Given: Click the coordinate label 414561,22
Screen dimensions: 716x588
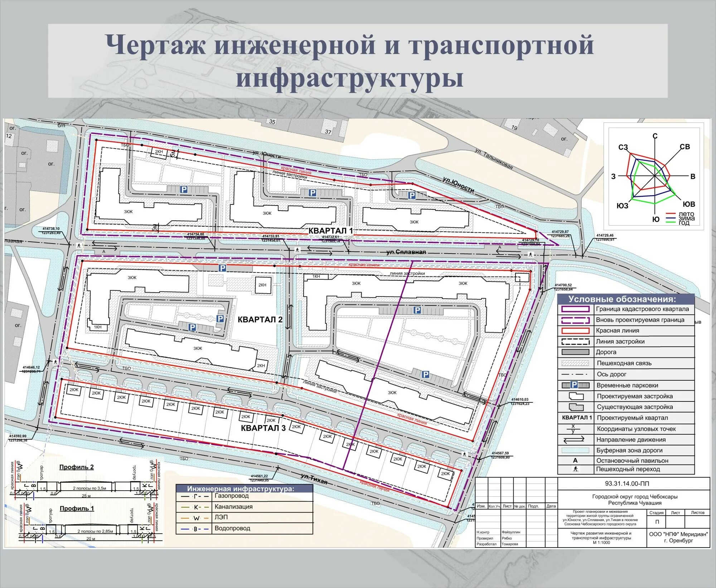Looking at the screenshot, I should pyautogui.click(x=259, y=476).
